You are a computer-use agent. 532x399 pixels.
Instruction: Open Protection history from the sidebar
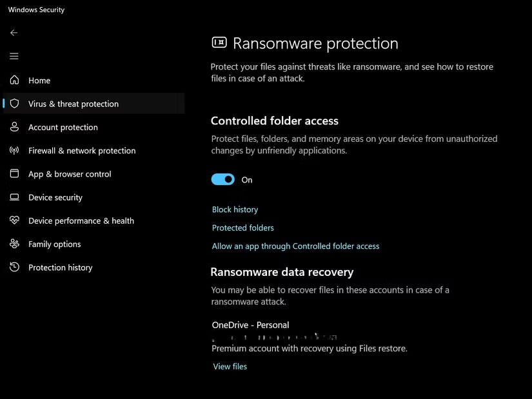pos(61,268)
